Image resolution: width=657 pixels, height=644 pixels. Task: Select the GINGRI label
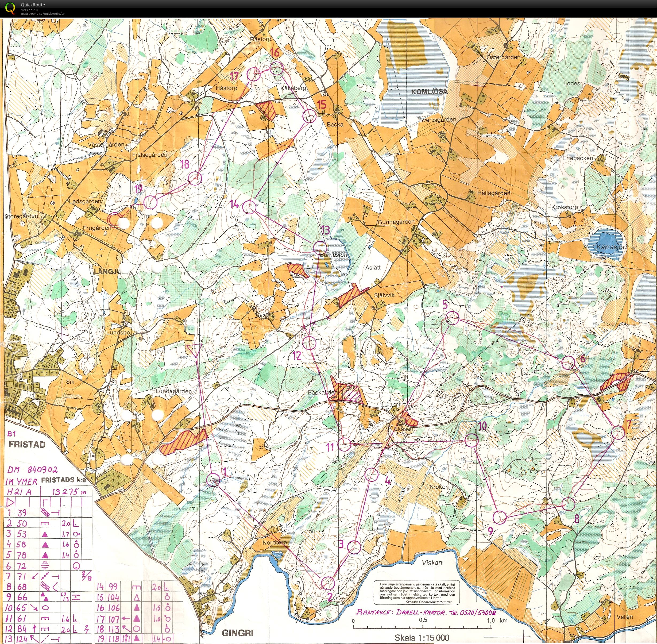point(238,633)
